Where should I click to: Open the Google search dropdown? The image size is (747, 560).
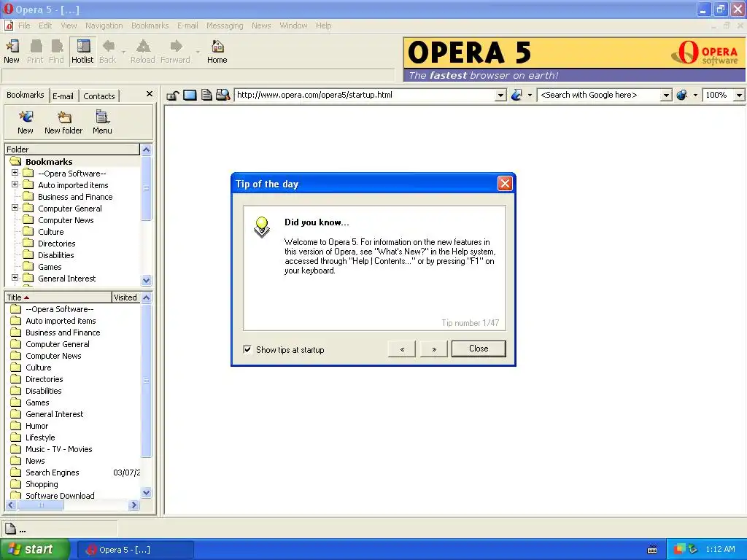point(666,96)
